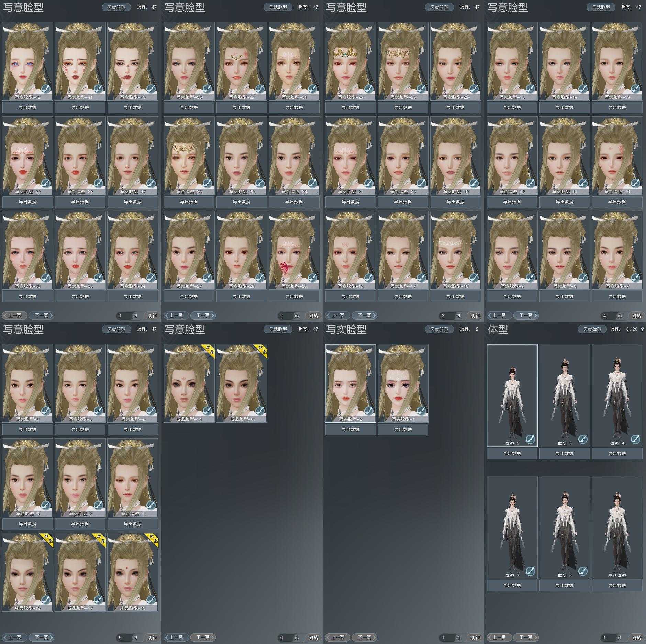Click the brush icon on 写实脸型-1 card
Image resolution: width=646 pixels, height=644 pixels.
coord(421,411)
